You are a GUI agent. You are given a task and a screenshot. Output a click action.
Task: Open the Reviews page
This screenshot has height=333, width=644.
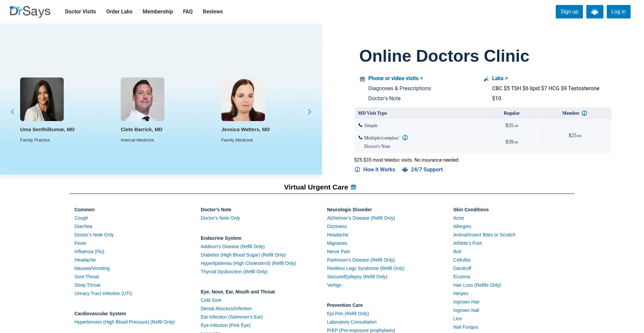coord(212,11)
